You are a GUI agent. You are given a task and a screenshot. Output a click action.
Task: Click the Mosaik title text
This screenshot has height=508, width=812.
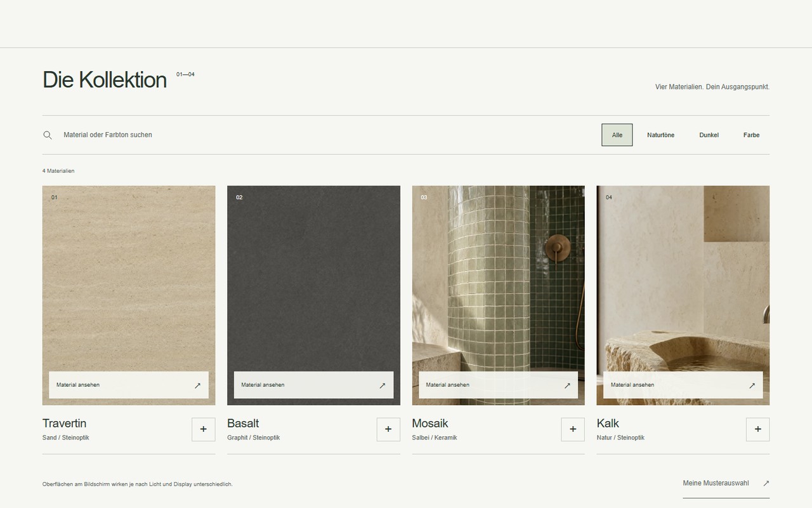click(x=430, y=423)
